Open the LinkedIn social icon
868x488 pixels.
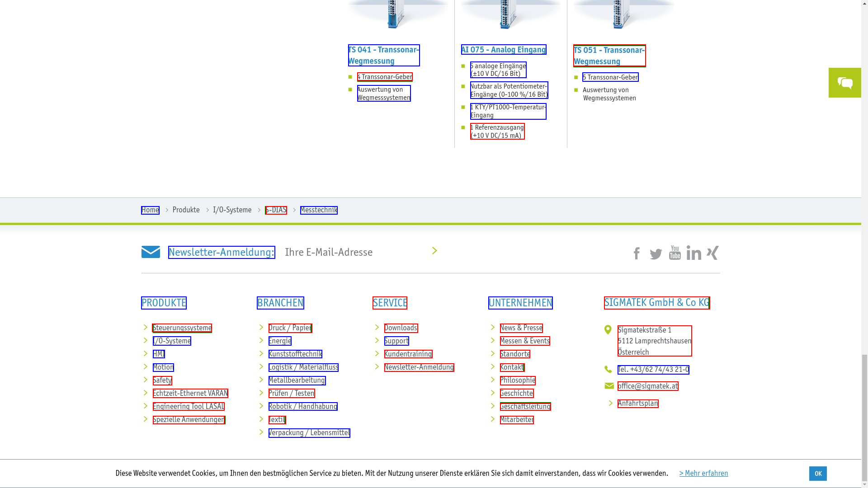click(x=693, y=253)
